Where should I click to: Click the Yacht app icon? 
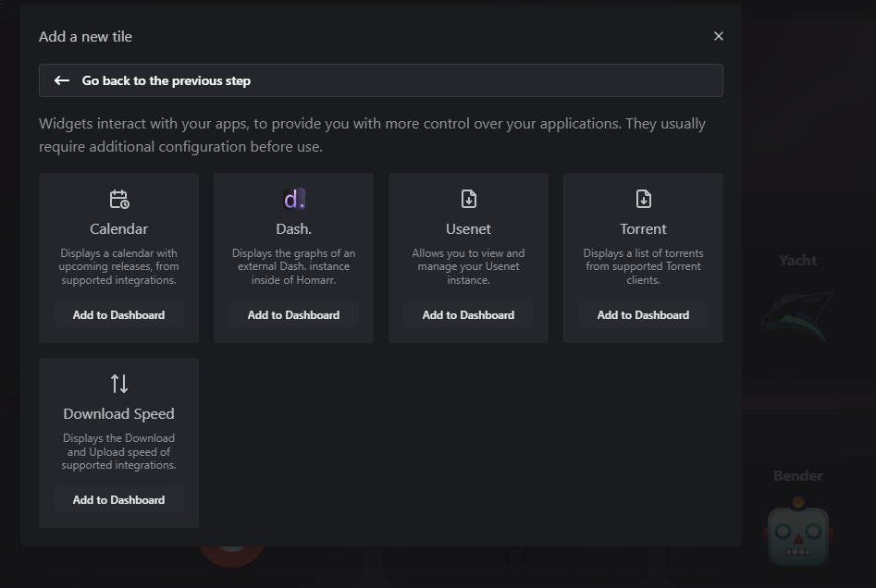coord(797,314)
